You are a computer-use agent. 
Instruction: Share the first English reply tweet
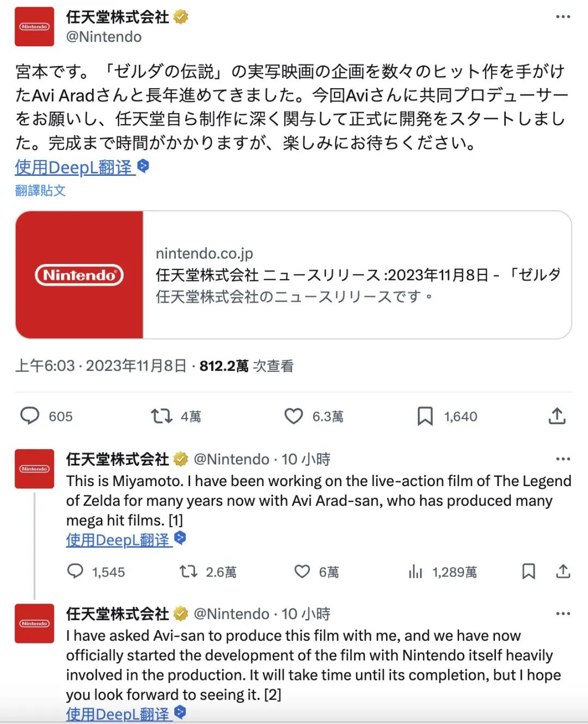click(x=563, y=571)
